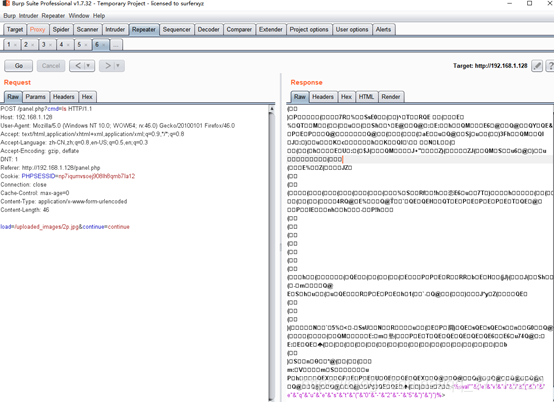Screen dimensions: 554x402
Task: Close repeater tab 1 with its x
Action: (x=15, y=45)
